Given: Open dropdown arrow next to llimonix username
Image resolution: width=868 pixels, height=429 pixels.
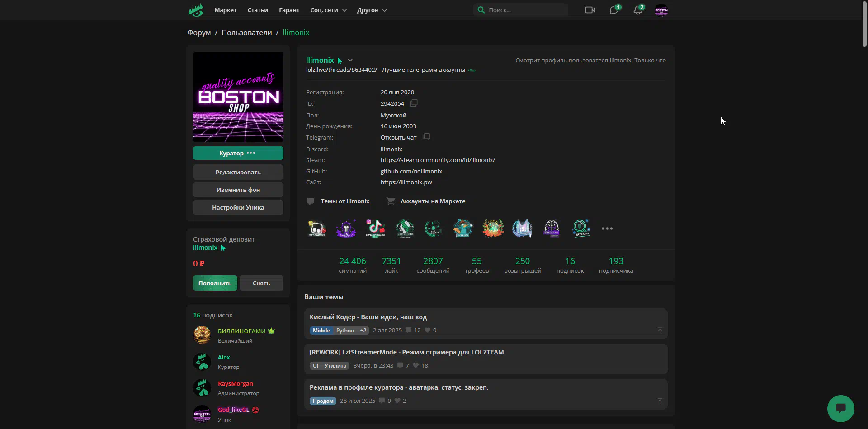Looking at the screenshot, I should coord(350,60).
